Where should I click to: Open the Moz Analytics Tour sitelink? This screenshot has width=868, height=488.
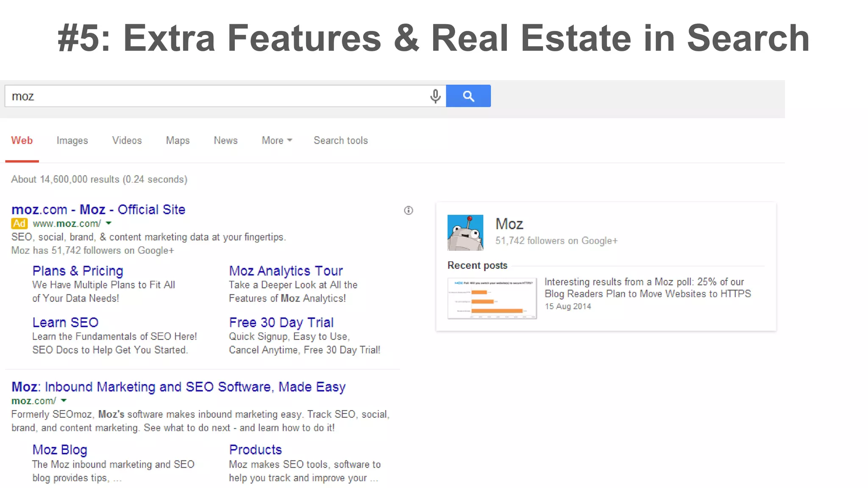(x=286, y=271)
